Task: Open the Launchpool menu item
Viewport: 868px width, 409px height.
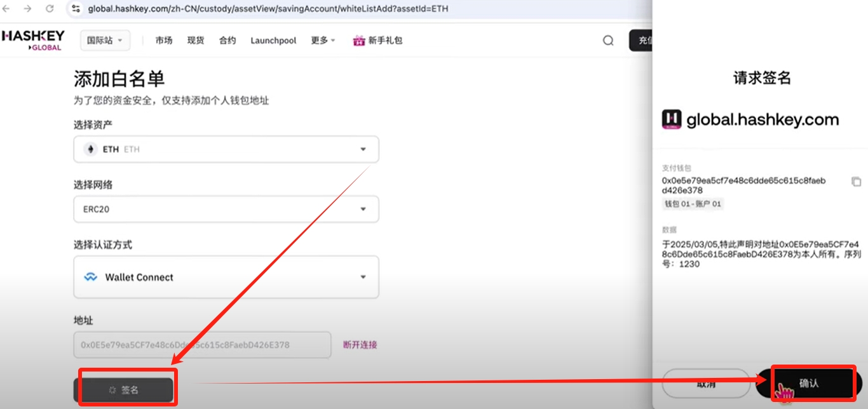Action: (273, 41)
